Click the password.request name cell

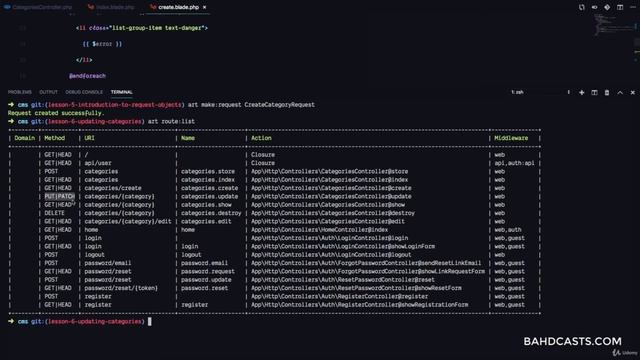click(x=208, y=271)
